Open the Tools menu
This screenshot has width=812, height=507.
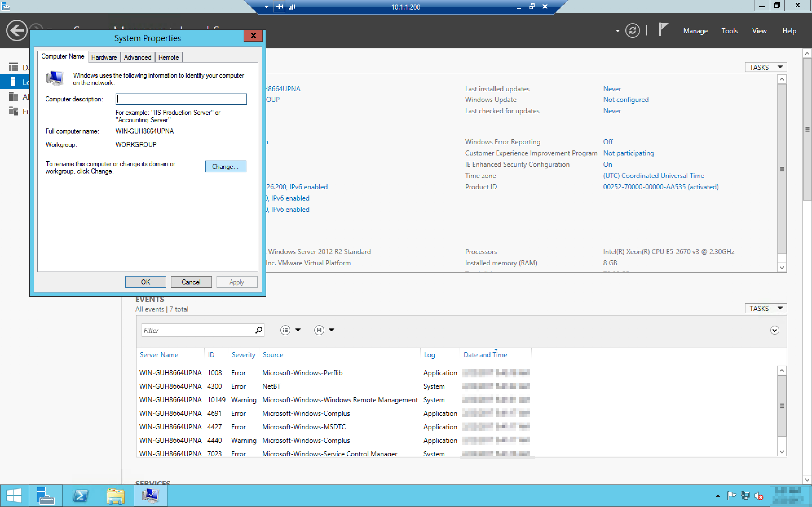729,31
